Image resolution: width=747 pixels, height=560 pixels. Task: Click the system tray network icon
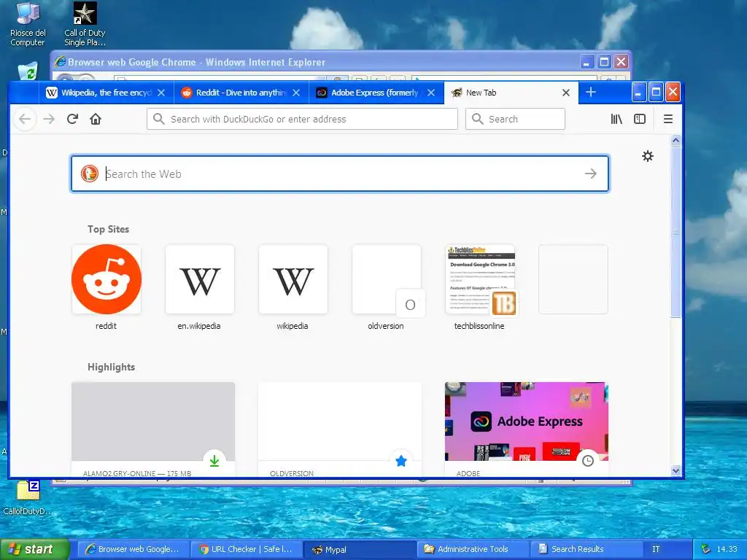(x=705, y=549)
